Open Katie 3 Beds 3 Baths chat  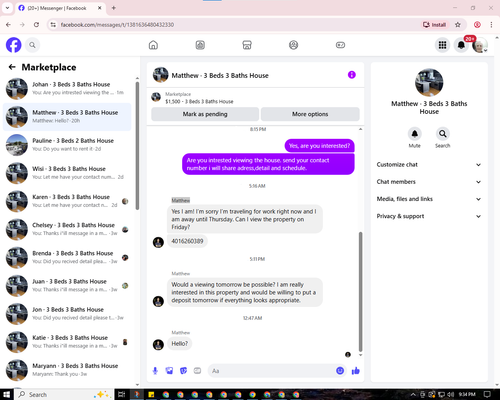click(x=67, y=342)
